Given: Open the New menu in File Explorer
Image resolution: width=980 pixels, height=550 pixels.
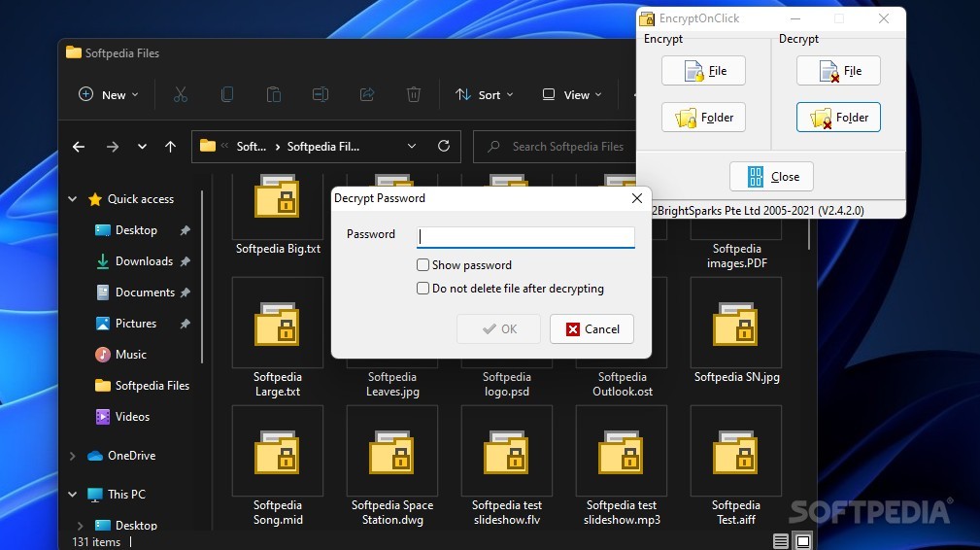Looking at the screenshot, I should point(108,95).
